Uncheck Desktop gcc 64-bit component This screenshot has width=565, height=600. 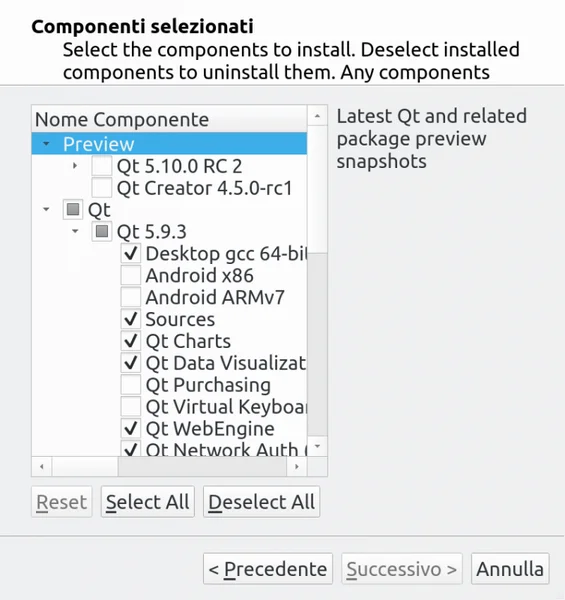point(131,253)
